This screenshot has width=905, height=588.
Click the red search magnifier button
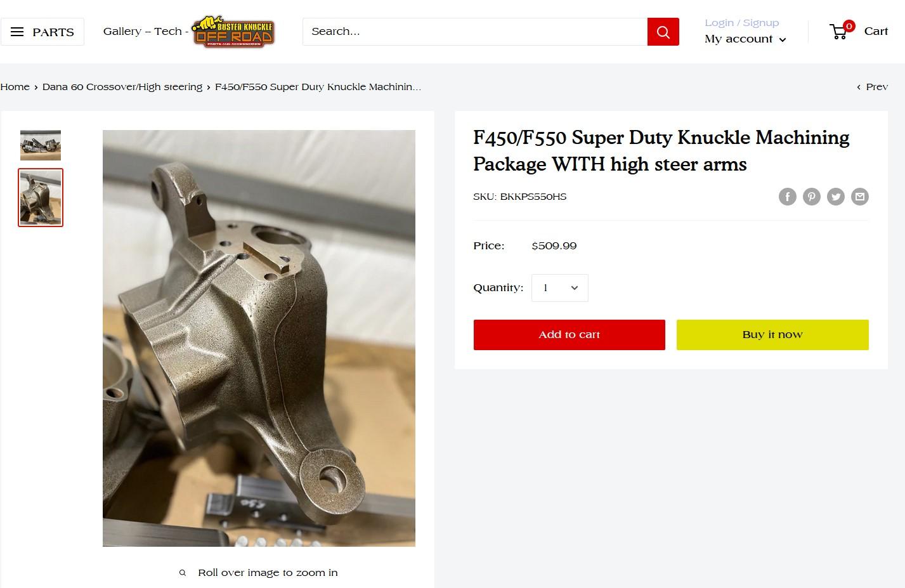pos(663,32)
